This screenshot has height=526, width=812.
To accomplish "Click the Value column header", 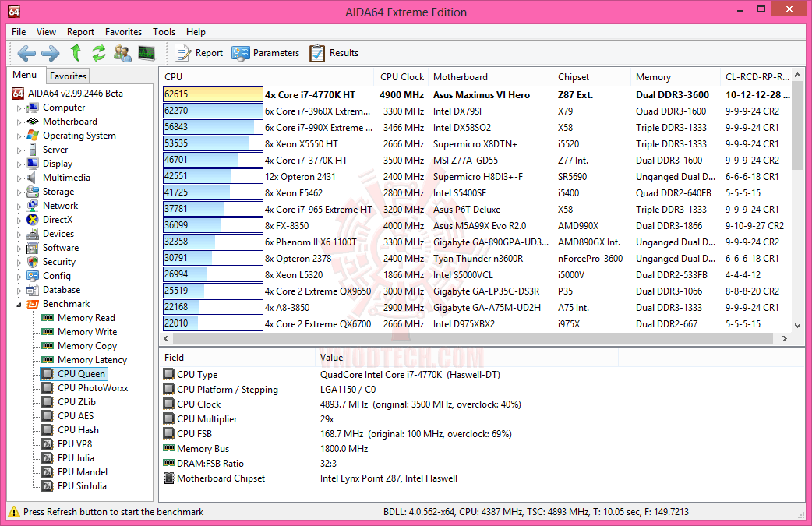I will [x=466, y=357].
